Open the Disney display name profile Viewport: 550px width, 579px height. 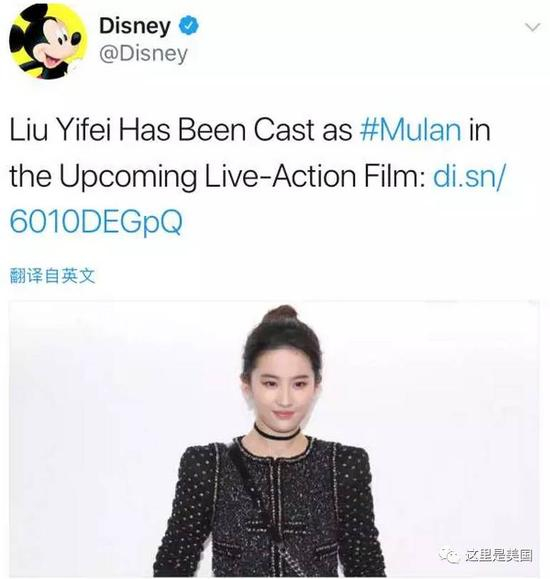click(x=134, y=26)
